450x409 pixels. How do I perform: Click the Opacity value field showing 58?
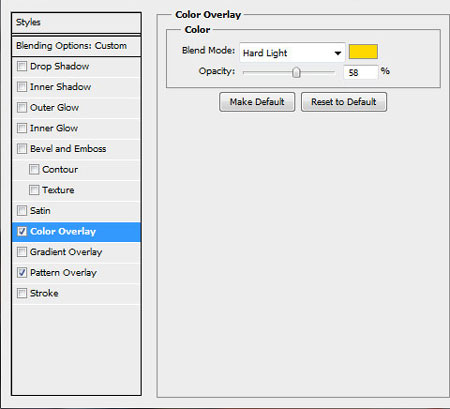click(x=361, y=72)
